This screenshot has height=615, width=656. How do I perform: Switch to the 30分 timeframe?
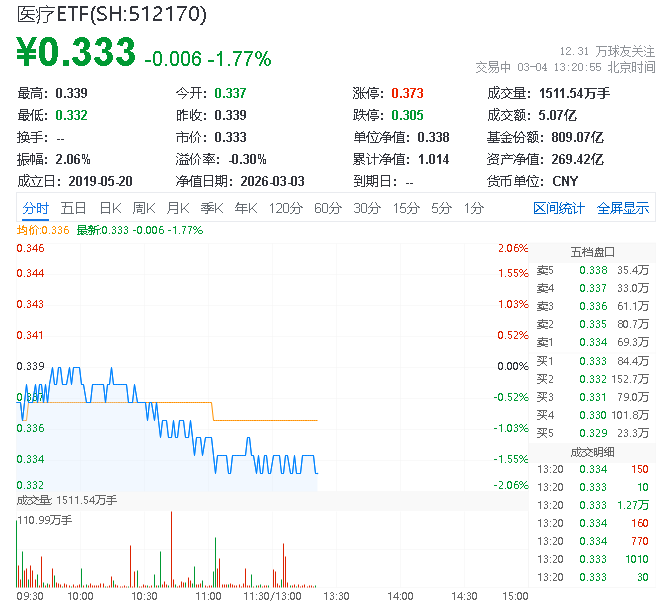pyautogui.click(x=366, y=208)
